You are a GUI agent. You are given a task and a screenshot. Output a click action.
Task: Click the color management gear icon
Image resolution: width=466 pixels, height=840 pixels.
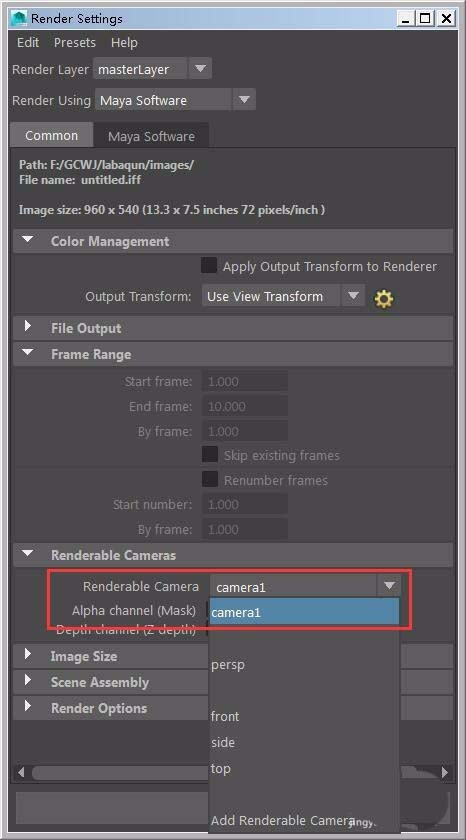(384, 298)
